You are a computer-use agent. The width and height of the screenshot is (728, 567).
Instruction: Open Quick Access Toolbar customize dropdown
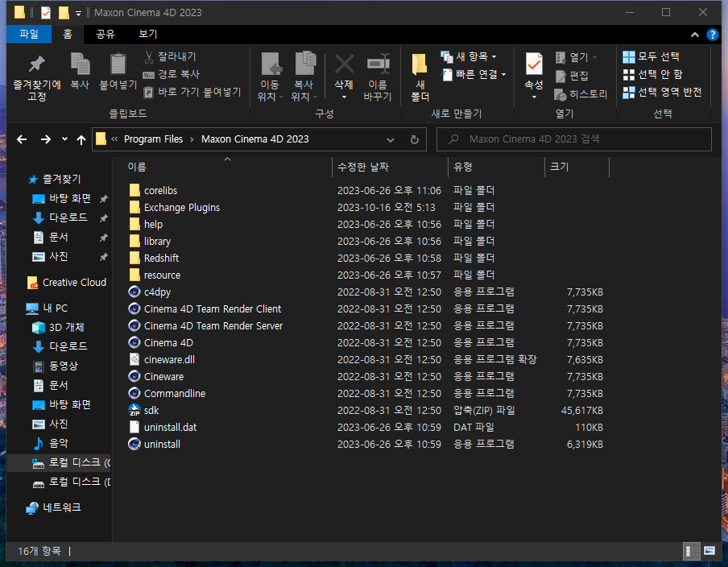coord(78,13)
